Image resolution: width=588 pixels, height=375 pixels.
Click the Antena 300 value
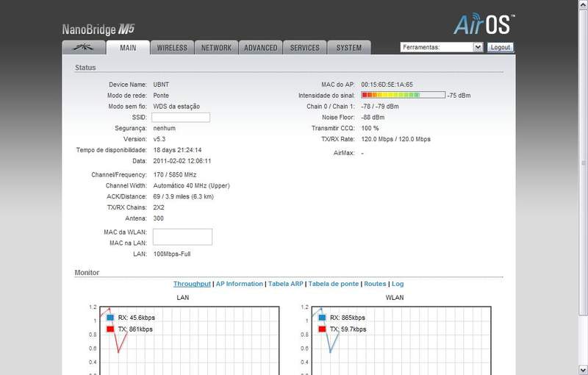158,218
